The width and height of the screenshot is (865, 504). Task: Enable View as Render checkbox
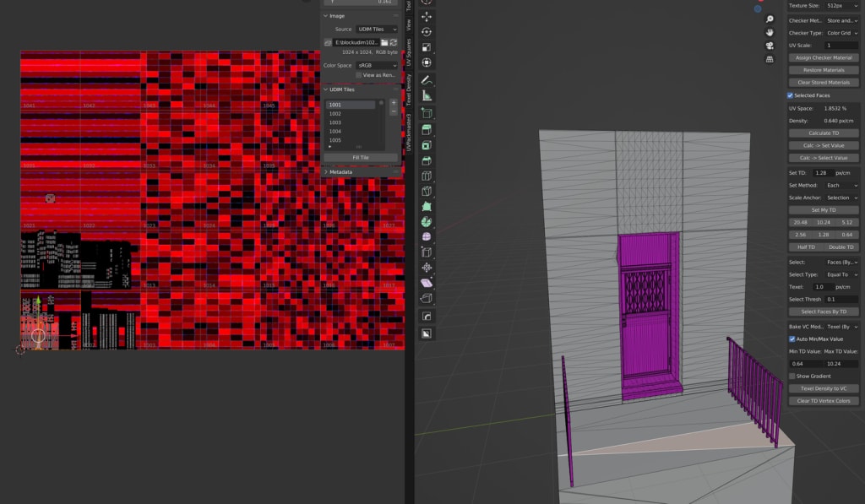point(358,75)
